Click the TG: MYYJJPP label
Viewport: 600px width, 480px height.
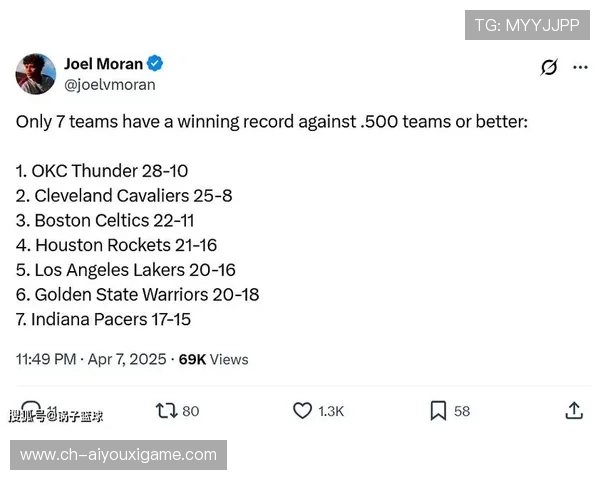527,25
